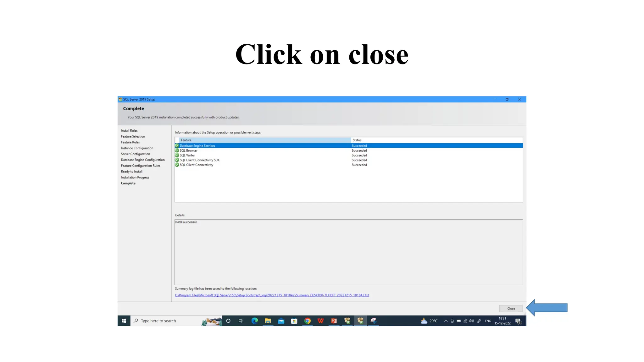
Task: Select 'Feature Configuration Rules' in the sidebar
Action: [141, 166]
